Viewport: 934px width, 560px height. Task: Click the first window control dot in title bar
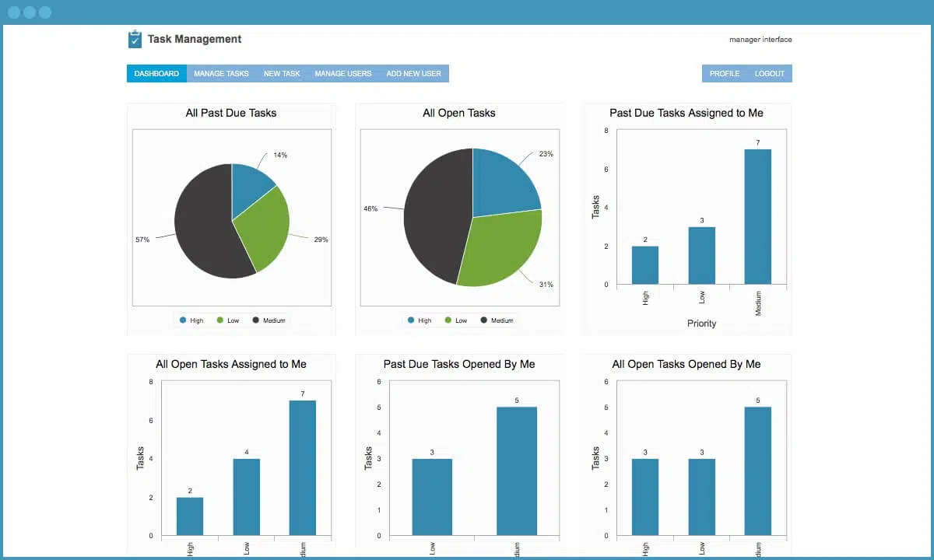[14, 12]
